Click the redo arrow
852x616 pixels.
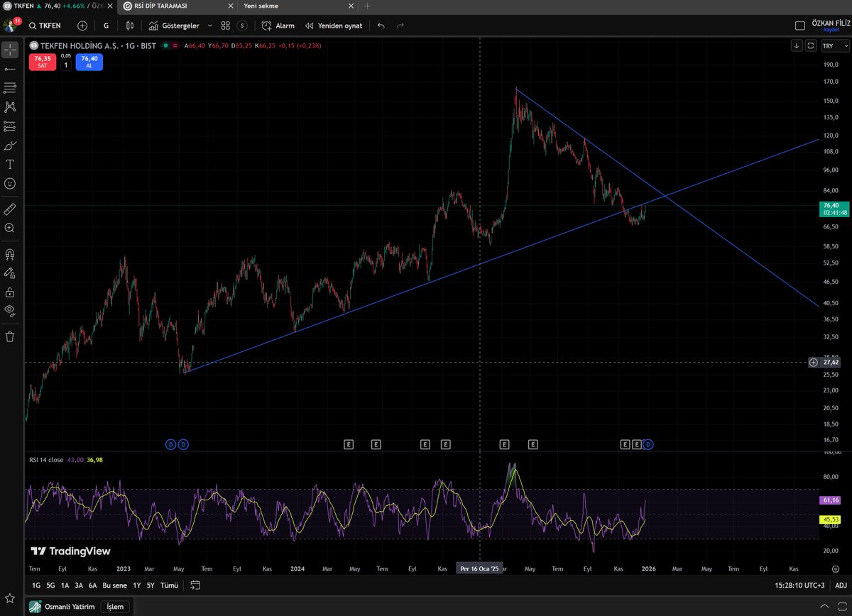click(400, 26)
